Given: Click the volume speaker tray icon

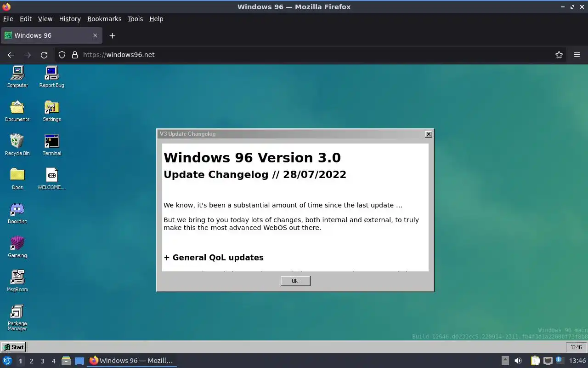Looking at the screenshot, I should click(518, 361).
